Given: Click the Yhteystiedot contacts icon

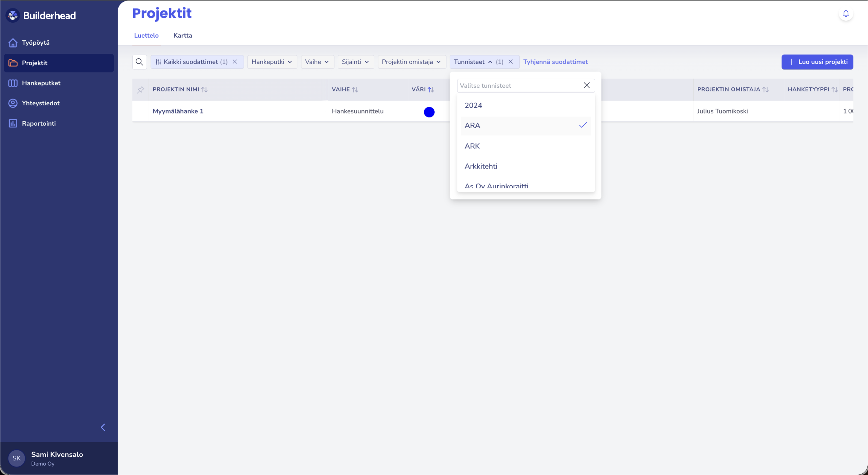Looking at the screenshot, I should [x=13, y=103].
